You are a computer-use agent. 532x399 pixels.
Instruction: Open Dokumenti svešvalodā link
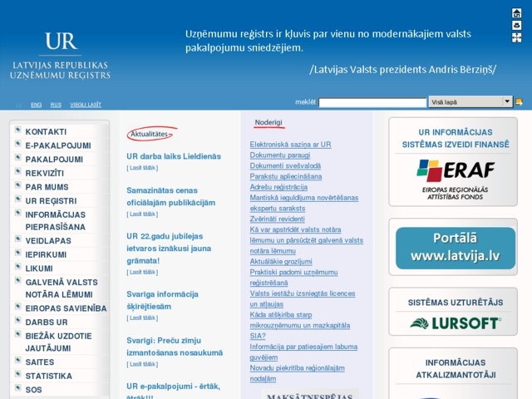(x=285, y=166)
